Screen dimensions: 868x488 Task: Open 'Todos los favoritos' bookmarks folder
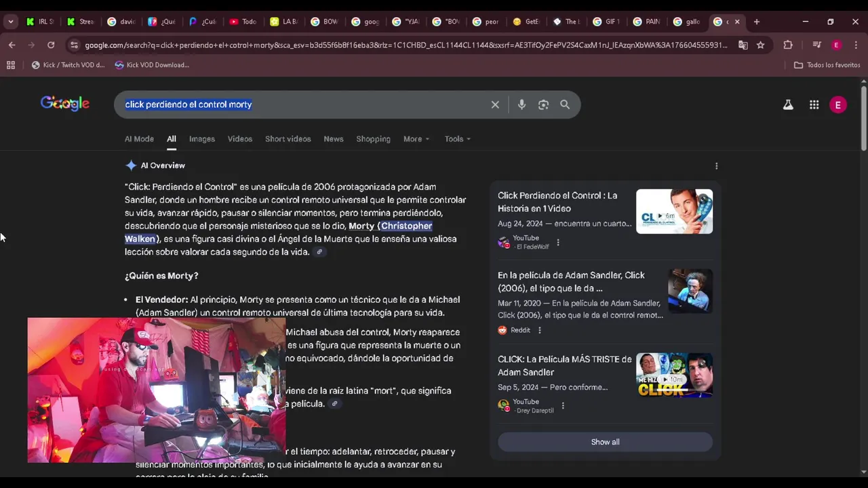click(827, 65)
